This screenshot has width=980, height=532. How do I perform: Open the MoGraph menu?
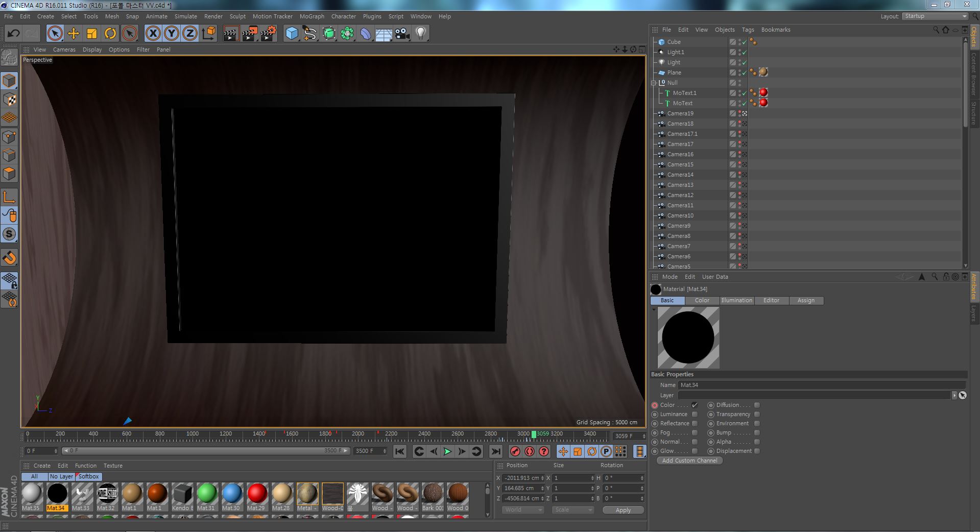tap(312, 16)
